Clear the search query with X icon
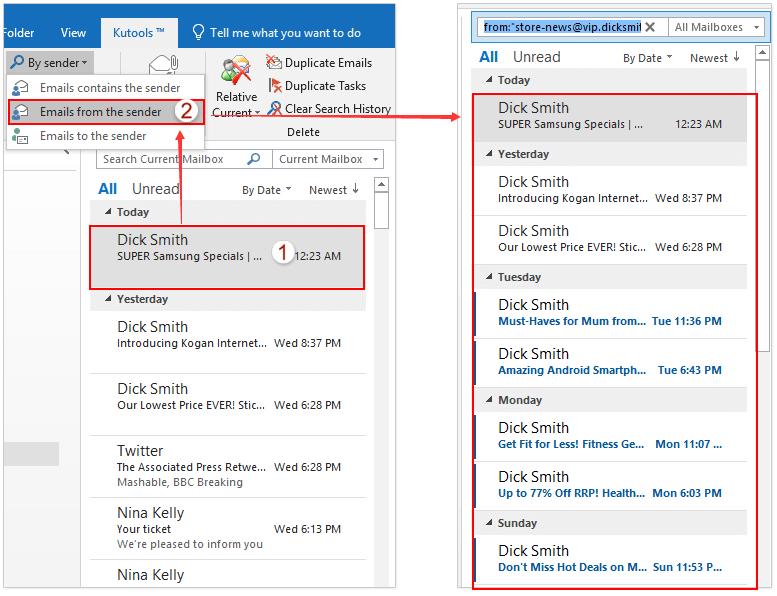Viewport: 777px width, 596px height. click(x=650, y=27)
